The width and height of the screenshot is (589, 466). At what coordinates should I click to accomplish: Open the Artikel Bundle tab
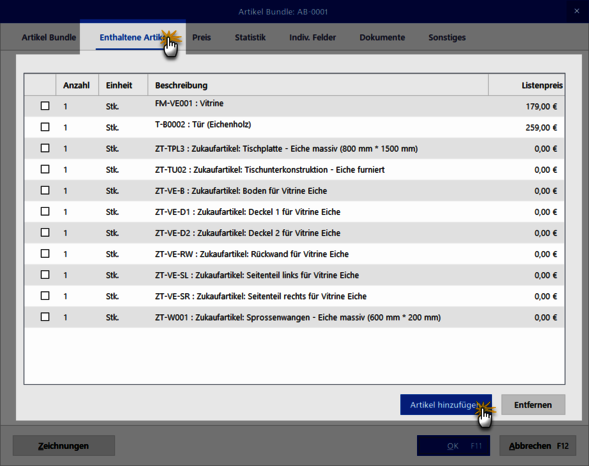point(49,38)
